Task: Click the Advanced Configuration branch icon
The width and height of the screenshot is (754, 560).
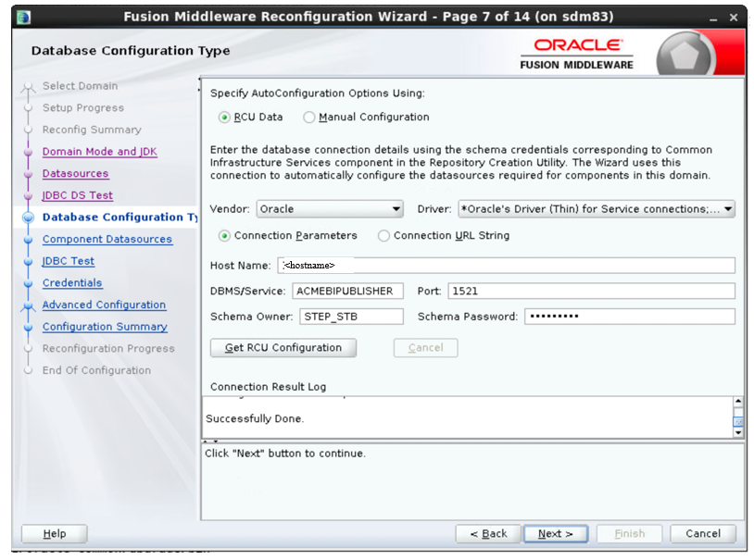Action: 29,305
